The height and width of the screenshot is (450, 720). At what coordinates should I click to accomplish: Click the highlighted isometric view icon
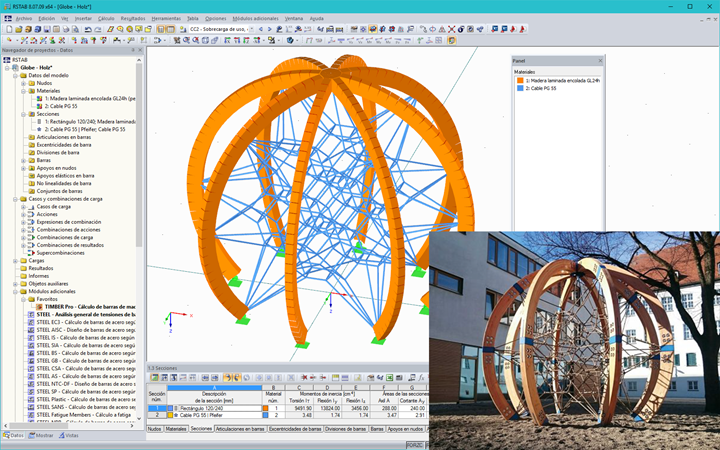(373, 29)
